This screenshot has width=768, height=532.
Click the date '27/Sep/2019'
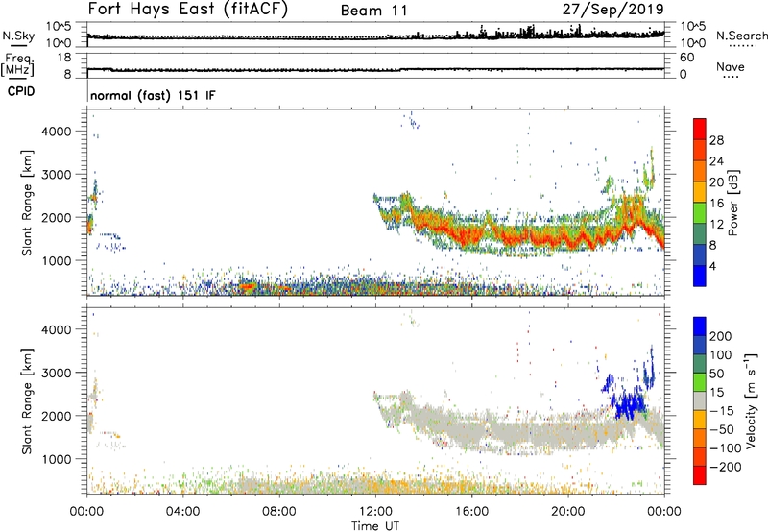tap(612, 10)
